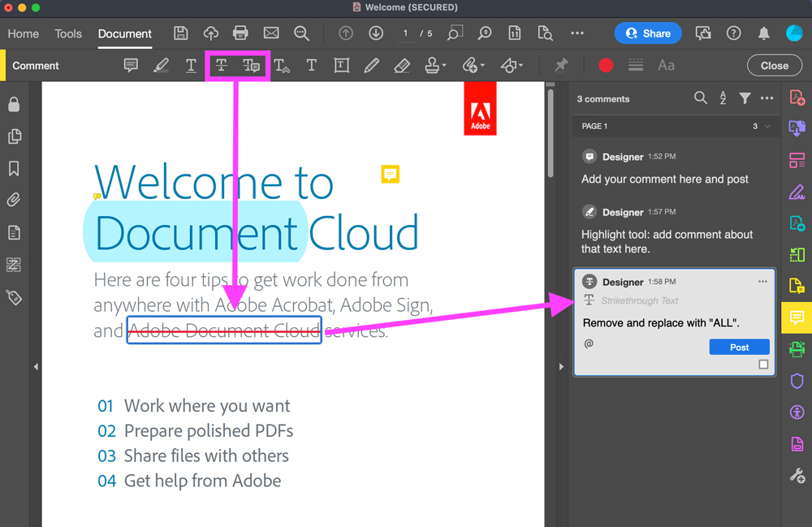Click the page number field
Viewport: 812px width, 527px height.
pos(405,33)
